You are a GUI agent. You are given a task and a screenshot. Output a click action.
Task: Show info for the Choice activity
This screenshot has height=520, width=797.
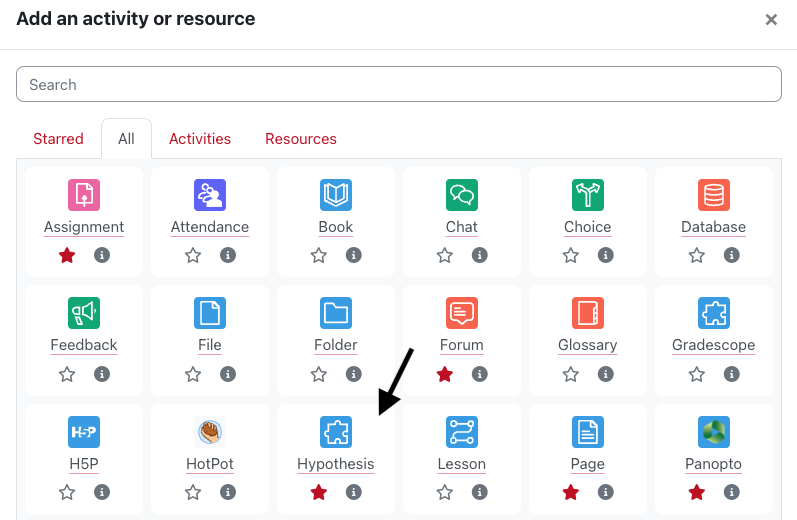point(606,256)
